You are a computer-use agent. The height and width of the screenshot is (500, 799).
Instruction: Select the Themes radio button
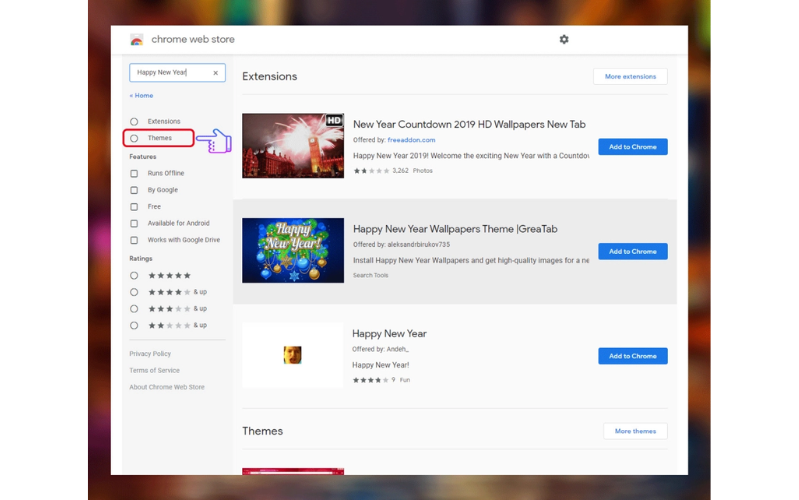pyautogui.click(x=134, y=138)
